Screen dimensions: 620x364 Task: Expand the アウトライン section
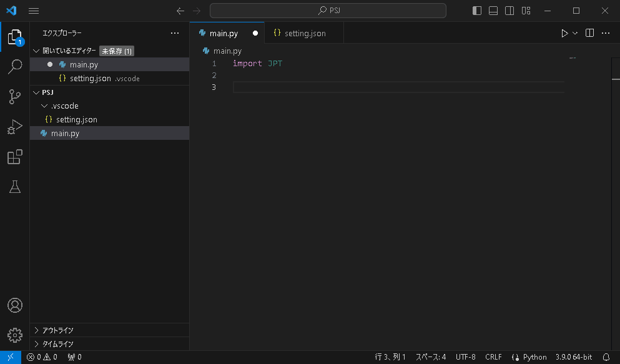point(36,330)
